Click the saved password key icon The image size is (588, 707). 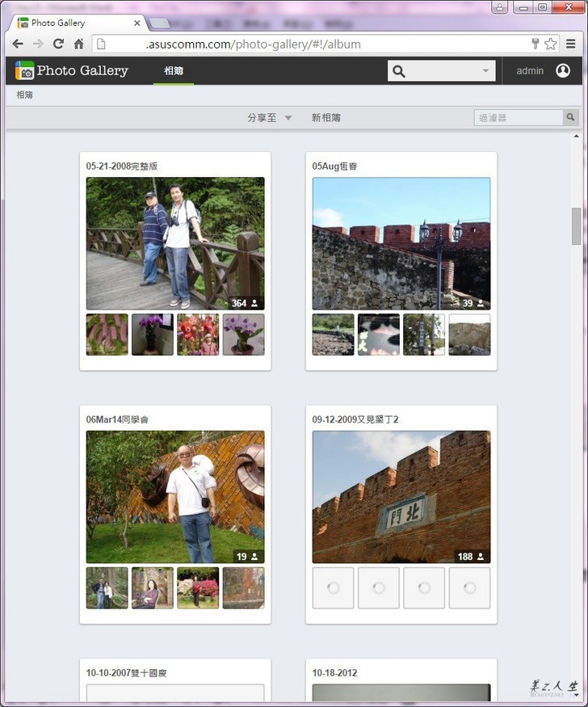tap(535, 44)
